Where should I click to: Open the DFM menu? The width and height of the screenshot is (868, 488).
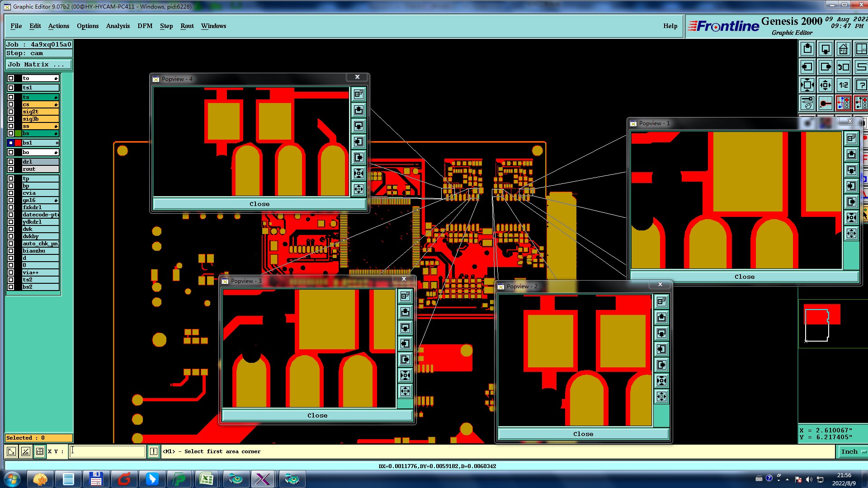click(145, 26)
